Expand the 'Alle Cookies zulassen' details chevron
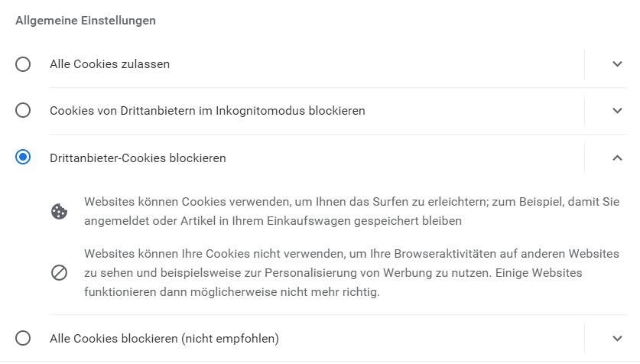 [x=617, y=64]
